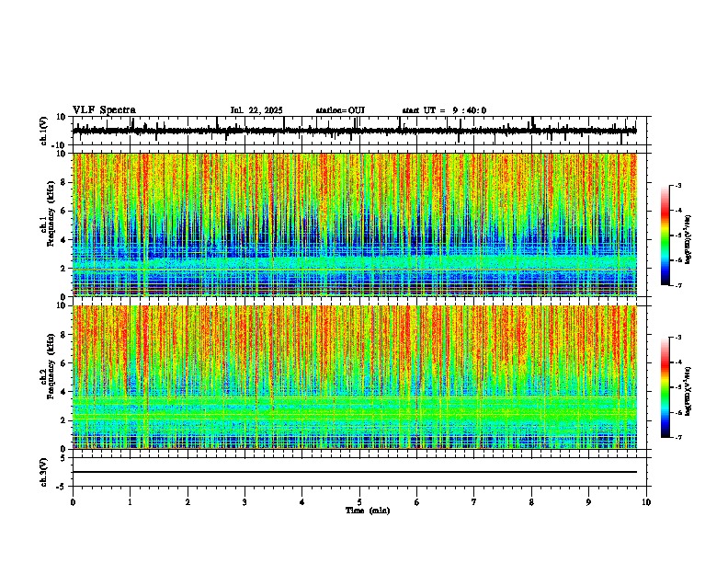Image resolution: width=728 pixels, height=563 pixels.
Task: Click inside the ch.1 spectrogram panel
Action: pos(354,224)
